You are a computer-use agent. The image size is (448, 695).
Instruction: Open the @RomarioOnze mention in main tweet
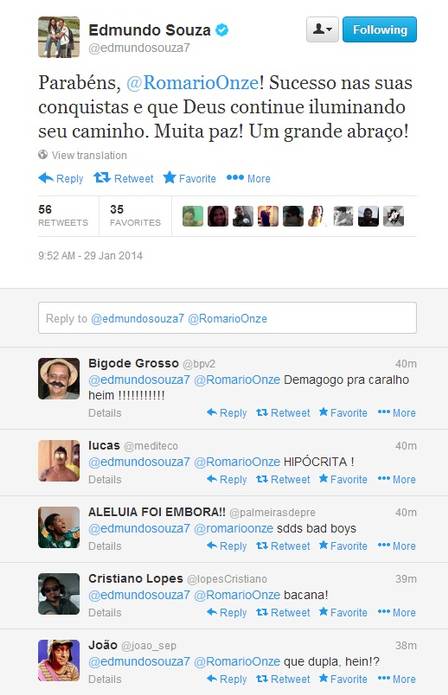[193, 83]
